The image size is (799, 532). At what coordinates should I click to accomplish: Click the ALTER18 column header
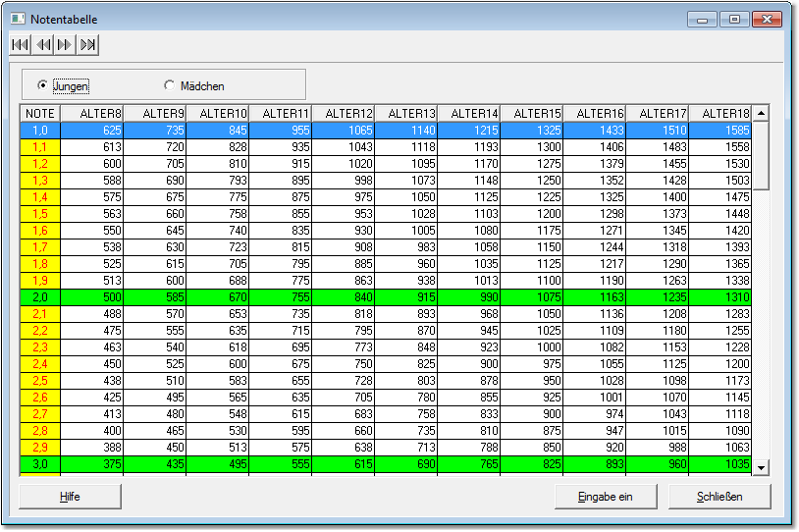(x=720, y=113)
